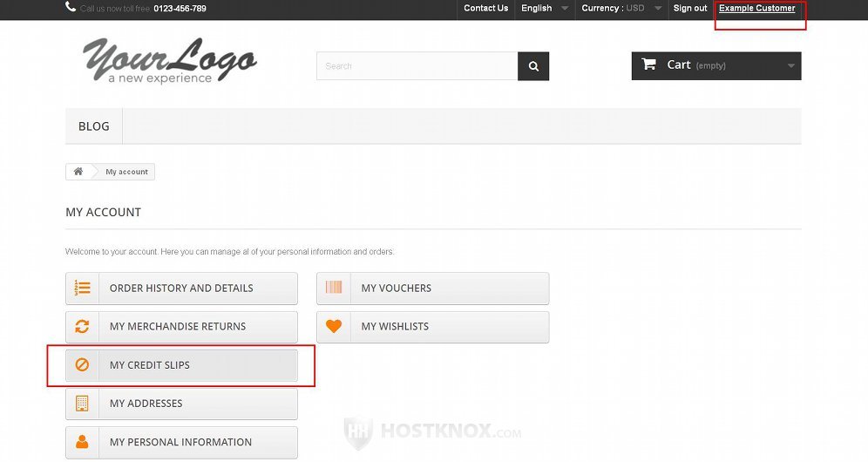Click the wishlists heart icon

[x=334, y=326]
